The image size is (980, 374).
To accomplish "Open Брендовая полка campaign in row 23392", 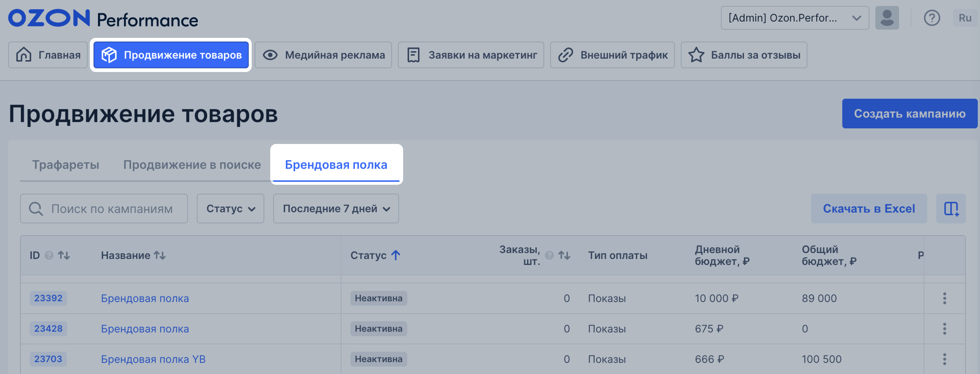I will 145,299.
